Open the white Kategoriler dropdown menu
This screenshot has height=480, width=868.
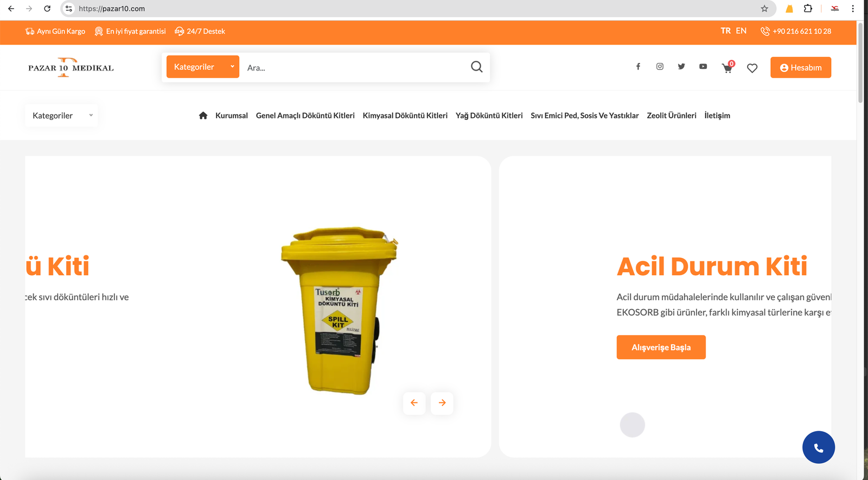pos(61,116)
